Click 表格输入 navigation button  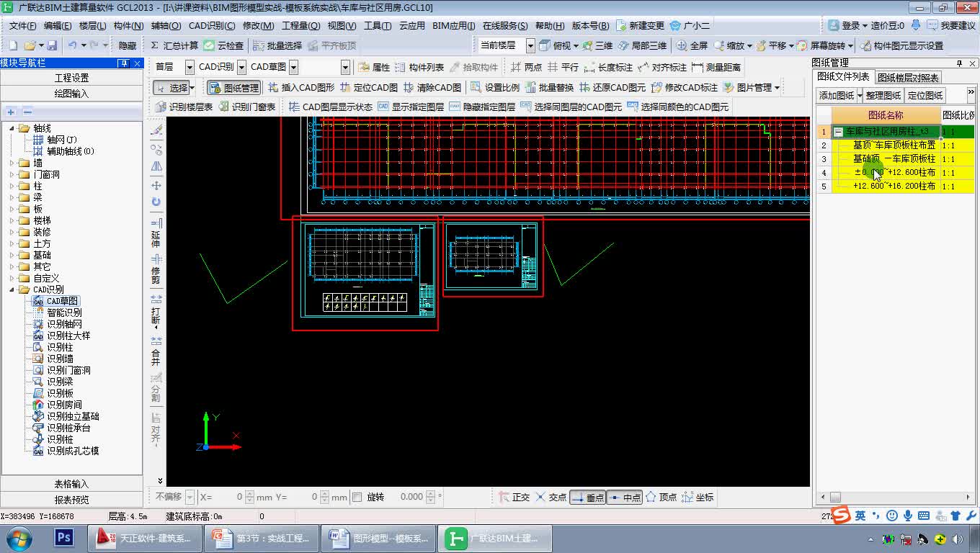[72, 484]
